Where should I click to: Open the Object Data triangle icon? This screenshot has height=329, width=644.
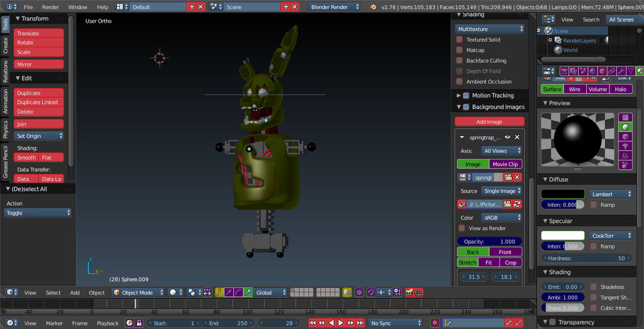630,71
